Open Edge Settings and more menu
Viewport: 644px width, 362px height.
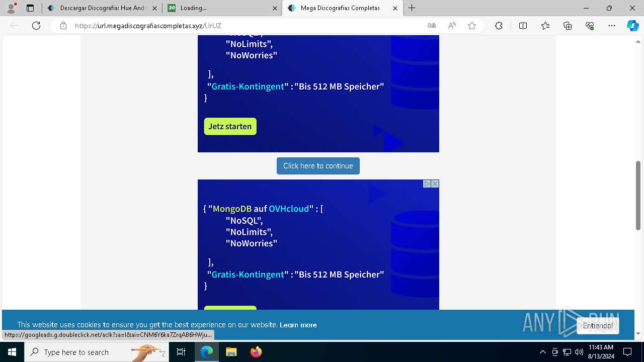pyautogui.click(x=612, y=26)
